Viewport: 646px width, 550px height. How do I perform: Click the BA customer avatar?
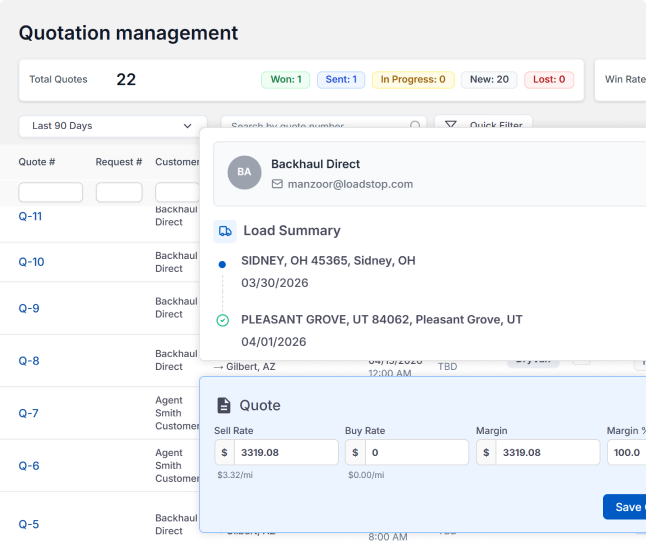(x=244, y=172)
